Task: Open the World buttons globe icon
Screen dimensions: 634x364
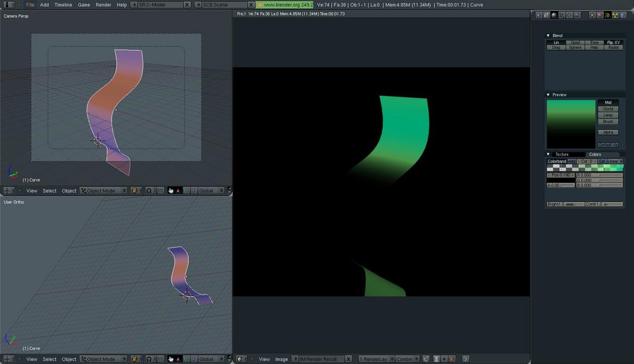Action: coord(623,15)
